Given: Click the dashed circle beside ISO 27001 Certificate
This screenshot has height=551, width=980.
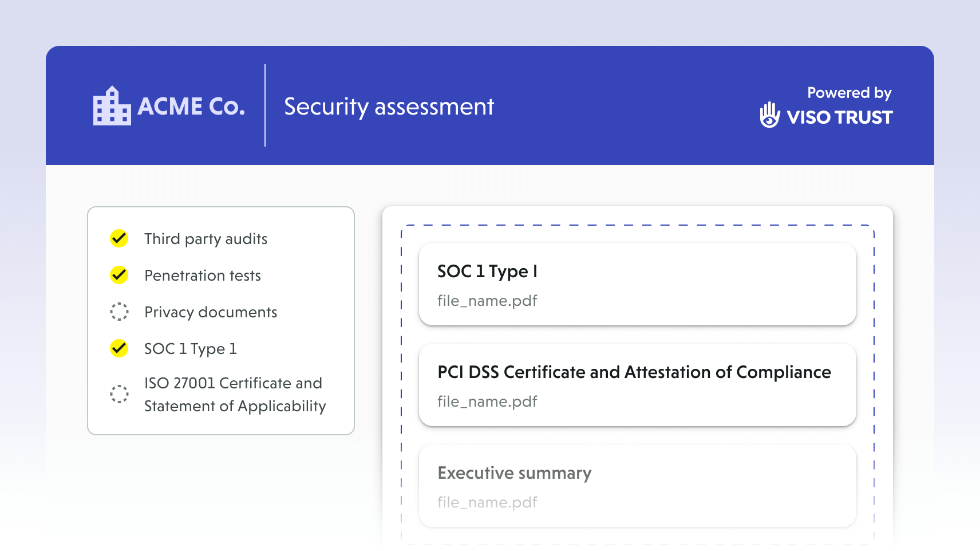Looking at the screenshot, I should (118, 394).
